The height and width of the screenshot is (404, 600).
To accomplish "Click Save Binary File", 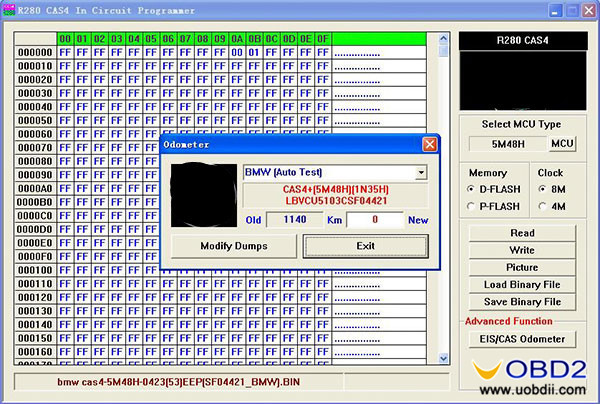I will [521, 302].
